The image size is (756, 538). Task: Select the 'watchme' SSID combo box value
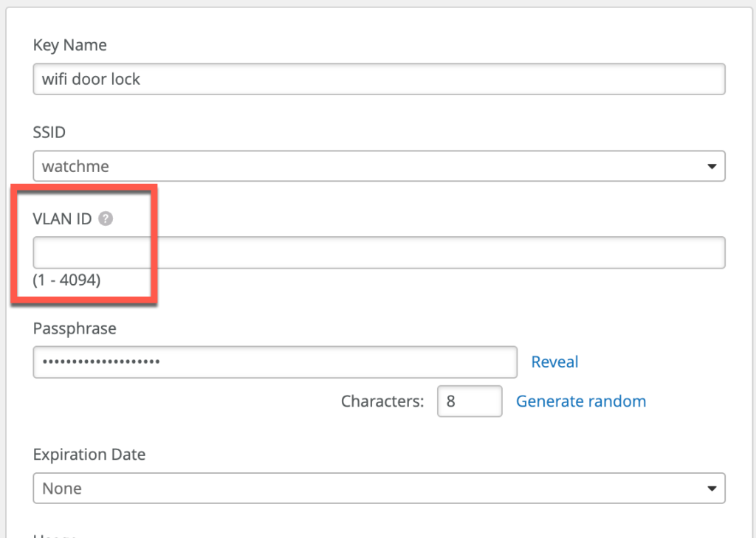tap(75, 167)
